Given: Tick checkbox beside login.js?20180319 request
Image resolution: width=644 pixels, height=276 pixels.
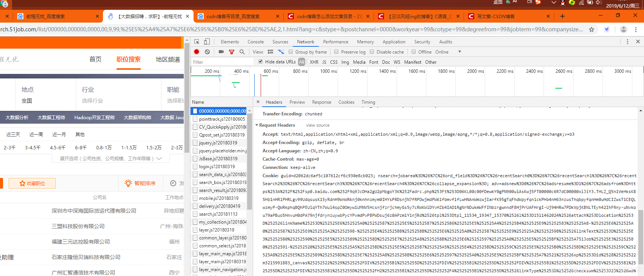Looking at the screenshot, I should click(x=195, y=166).
